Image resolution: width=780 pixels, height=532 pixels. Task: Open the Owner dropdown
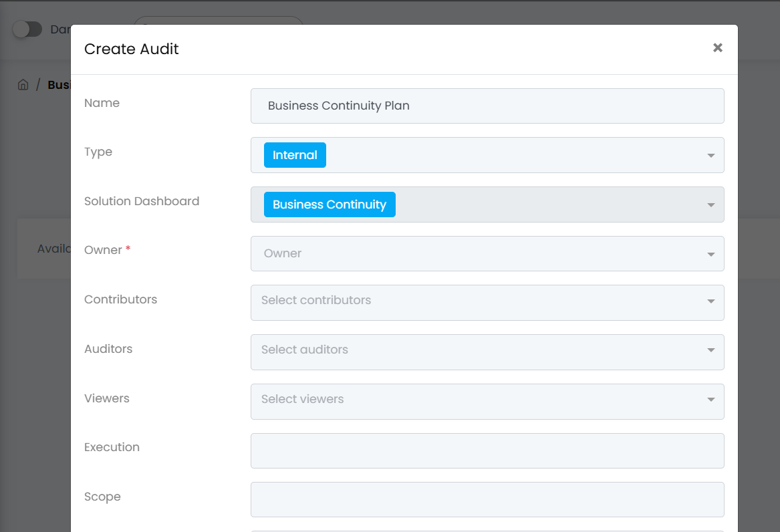tap(487, 253)
